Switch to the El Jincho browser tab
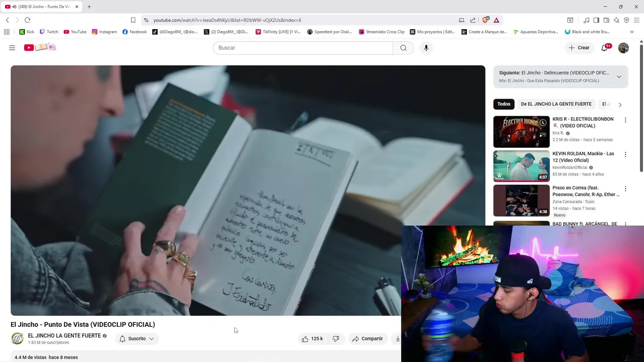 (x=41, y=7)
